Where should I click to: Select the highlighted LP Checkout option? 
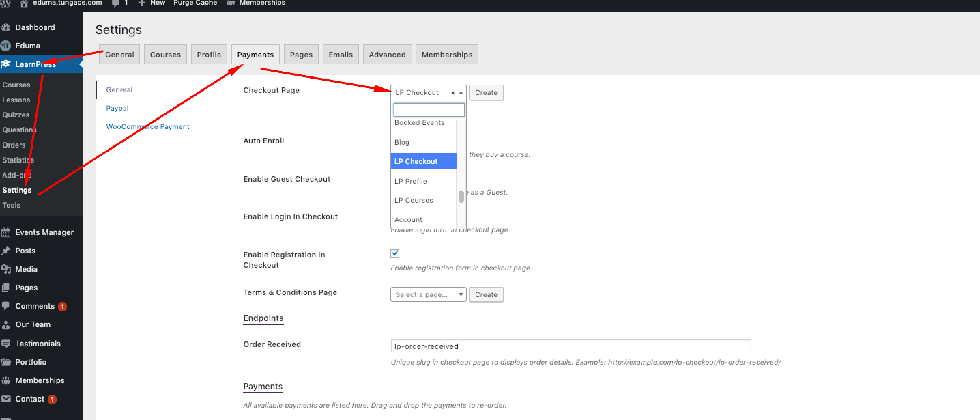click(424, 161)
